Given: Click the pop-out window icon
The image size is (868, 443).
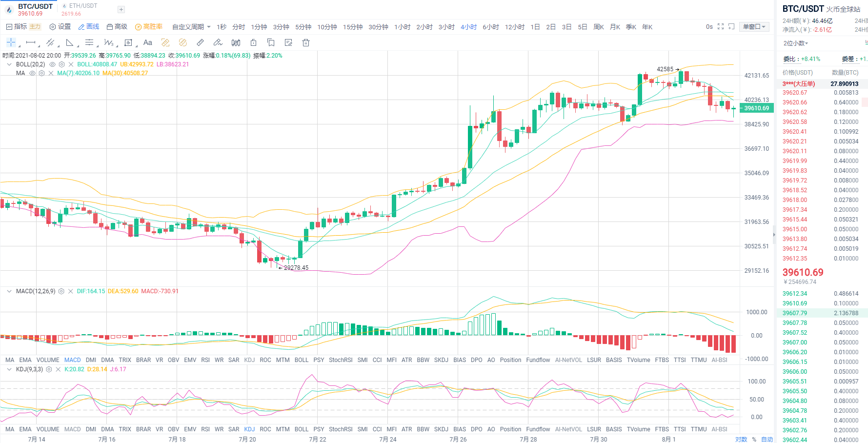Looking at the screenshot, I should 731,27.
